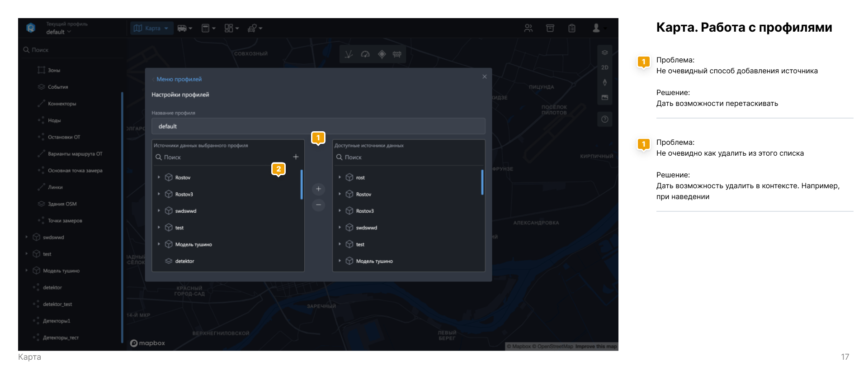Click the left sidebar scrollbar
The width and height of the screenshot is (868, 381).
point(122,217)
